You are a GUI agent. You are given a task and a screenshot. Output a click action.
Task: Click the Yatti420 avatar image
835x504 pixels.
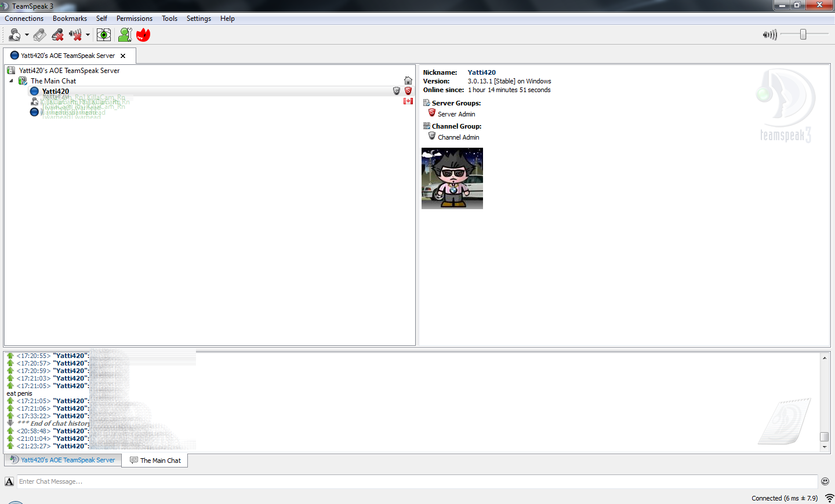coord(452,178)
